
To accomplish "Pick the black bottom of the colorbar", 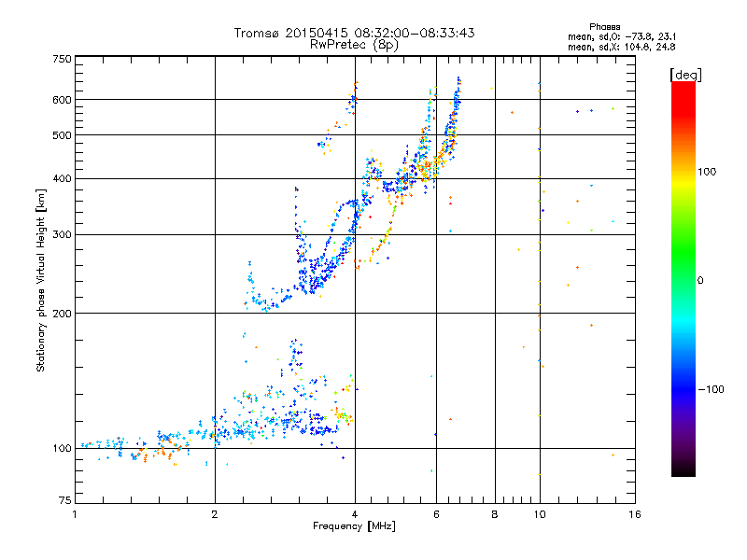I will click(x=683, y=469).
